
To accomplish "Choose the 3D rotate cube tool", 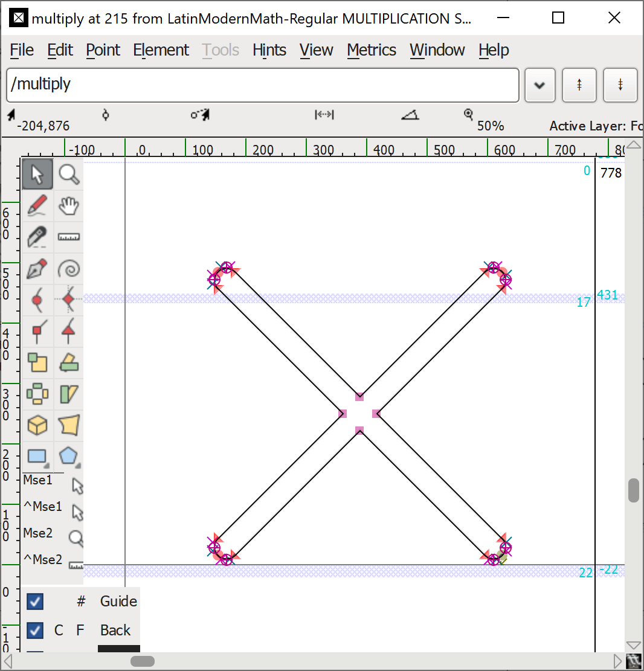I will [x=37, y=425].
